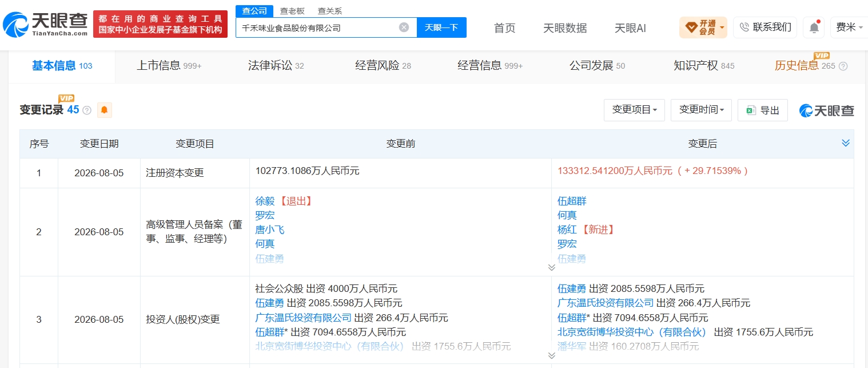
Task: Click 社会公众股 出资 4000万人民币元 text
Action: click(327, 288)
